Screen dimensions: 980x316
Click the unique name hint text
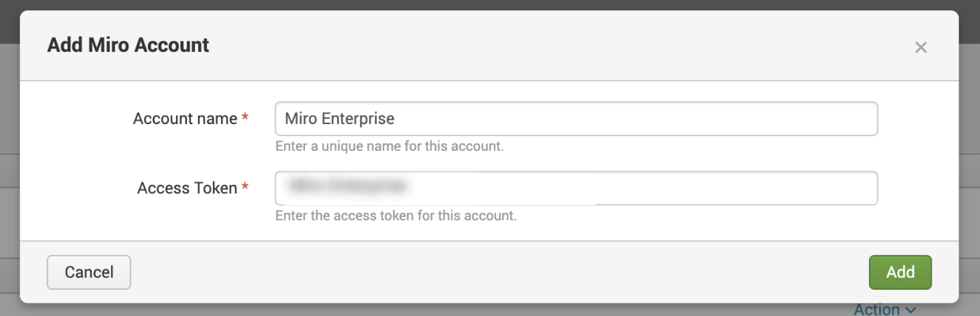pyautogui.click(x=389, y=147)
